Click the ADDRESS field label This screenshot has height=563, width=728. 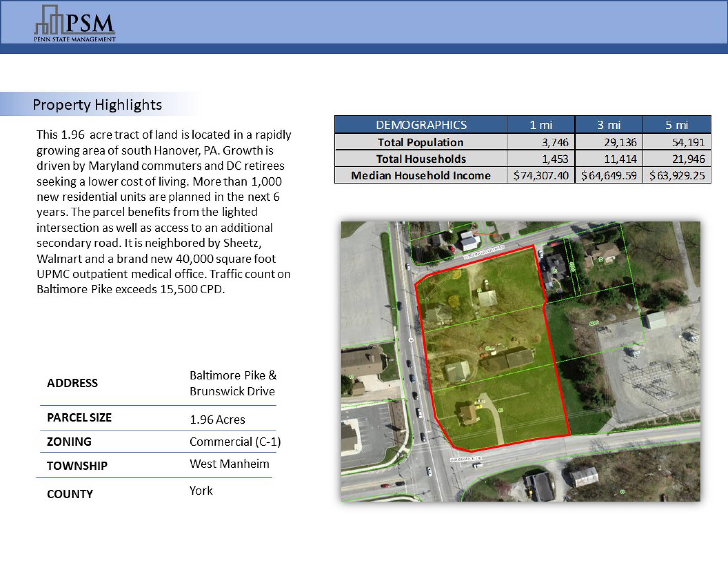point(72,383)
